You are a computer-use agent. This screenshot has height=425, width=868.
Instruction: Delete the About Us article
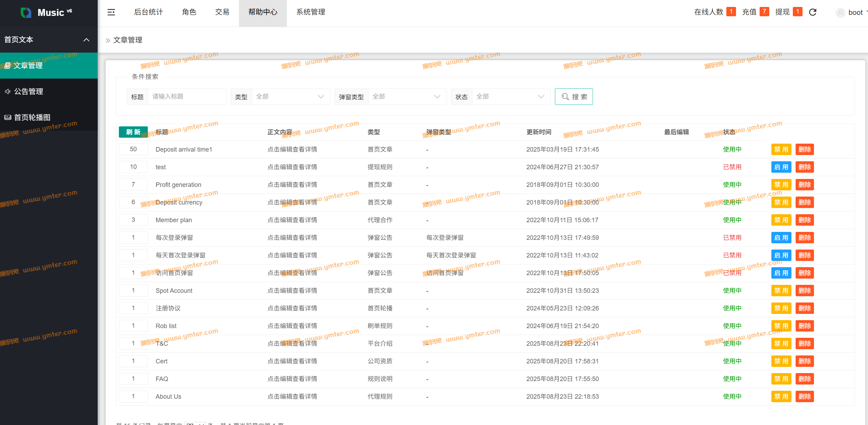click(804, 397)
